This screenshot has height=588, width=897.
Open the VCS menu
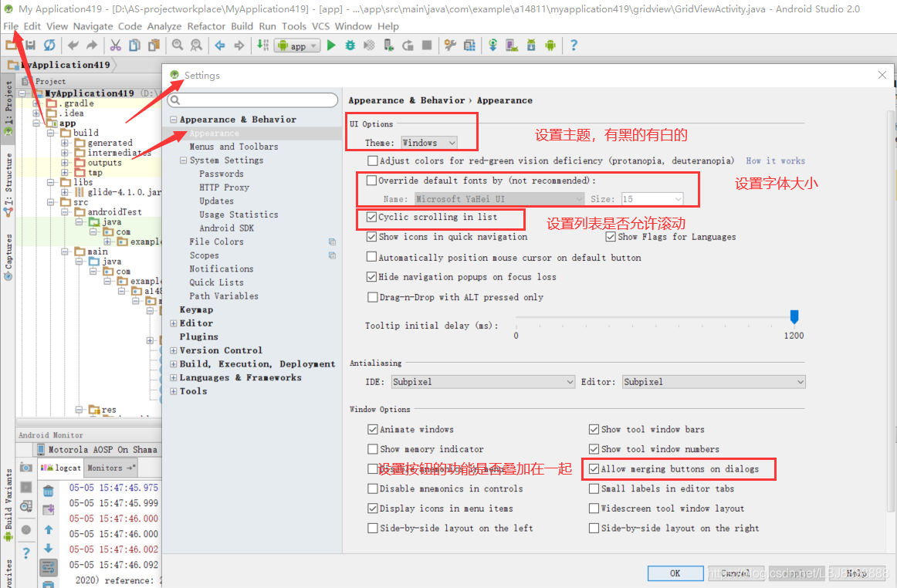(x=320, y=26)
